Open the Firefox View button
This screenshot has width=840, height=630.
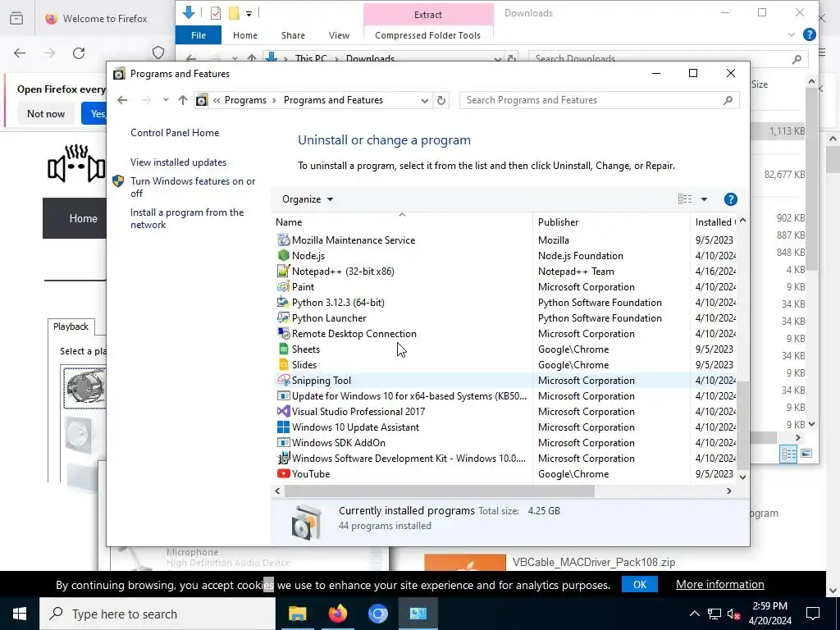tap(16, 18)
